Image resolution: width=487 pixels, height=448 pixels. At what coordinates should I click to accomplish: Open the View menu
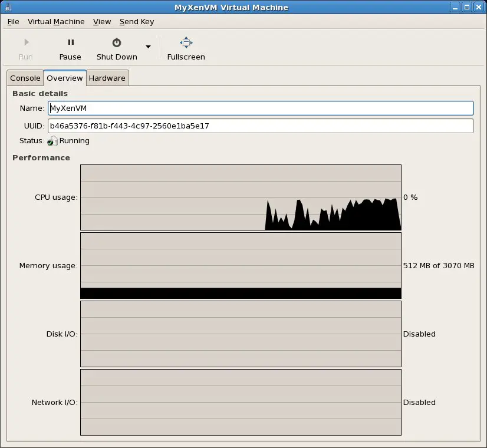[x=101, y=22]
